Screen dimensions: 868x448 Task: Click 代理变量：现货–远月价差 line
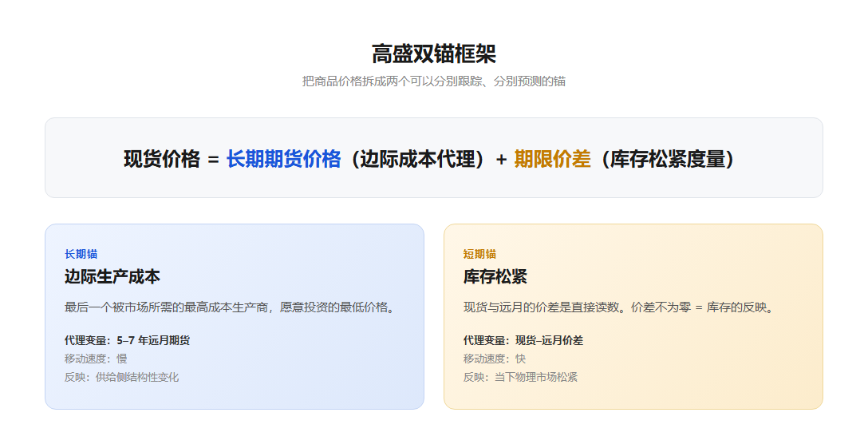[523, 340]
